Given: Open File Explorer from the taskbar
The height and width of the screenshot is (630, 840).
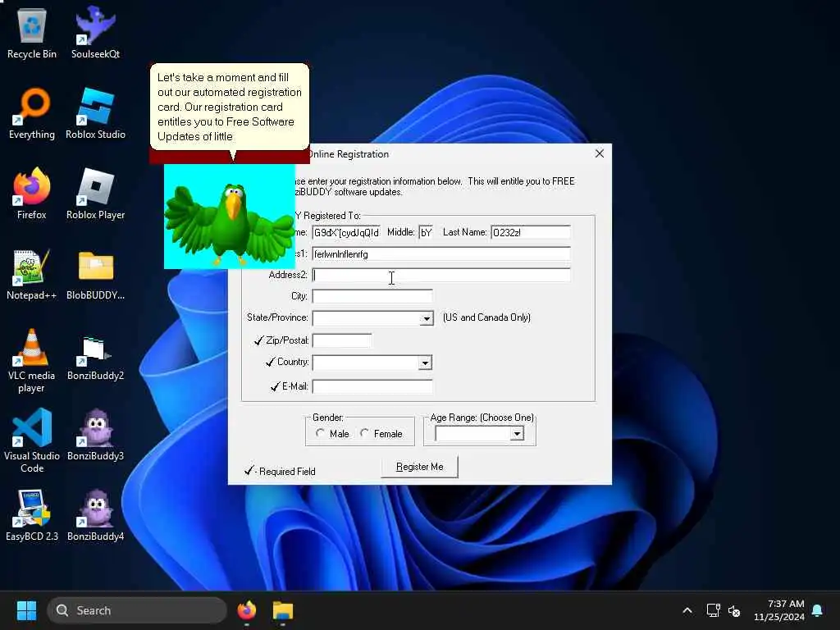Looking at the screenshot, I should coord(283,610).
